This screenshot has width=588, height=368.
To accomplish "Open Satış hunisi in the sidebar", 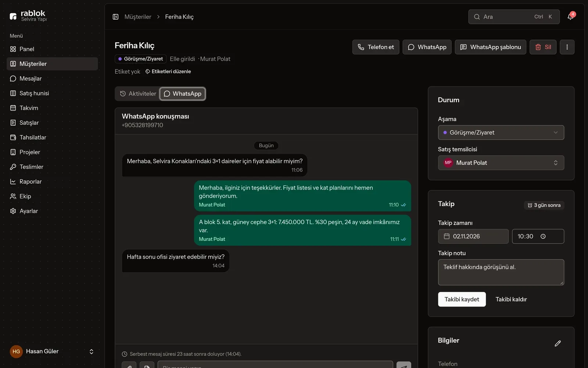I will 52,93.
